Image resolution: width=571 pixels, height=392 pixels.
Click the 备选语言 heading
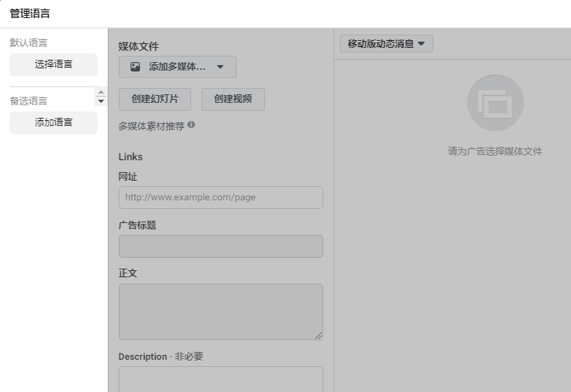click(28, 101)
